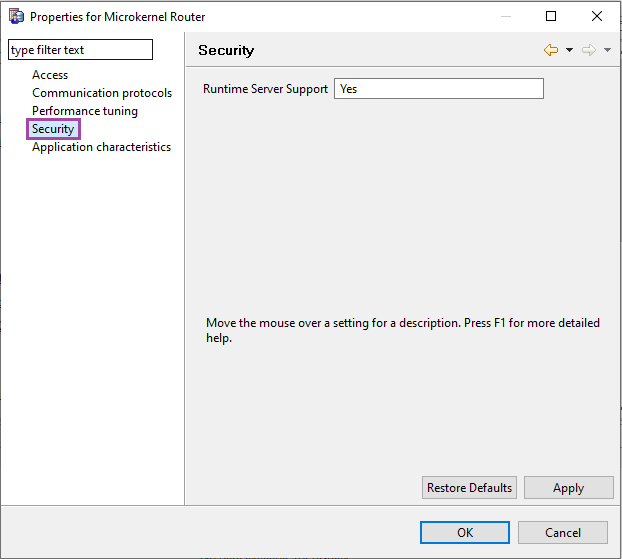Select the Security item in list
Screen dimensions: 622x559
coord(53,129)
